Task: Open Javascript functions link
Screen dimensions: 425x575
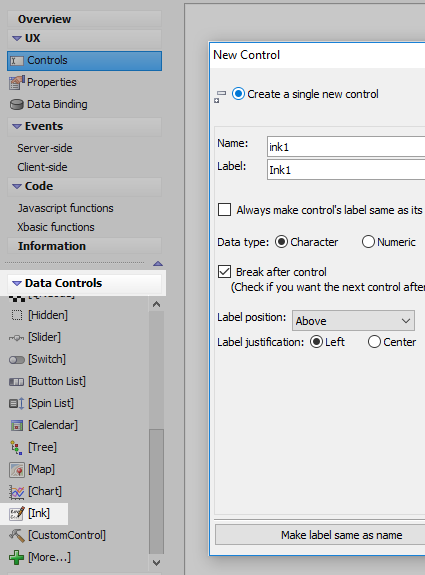Action: point(66,208)
